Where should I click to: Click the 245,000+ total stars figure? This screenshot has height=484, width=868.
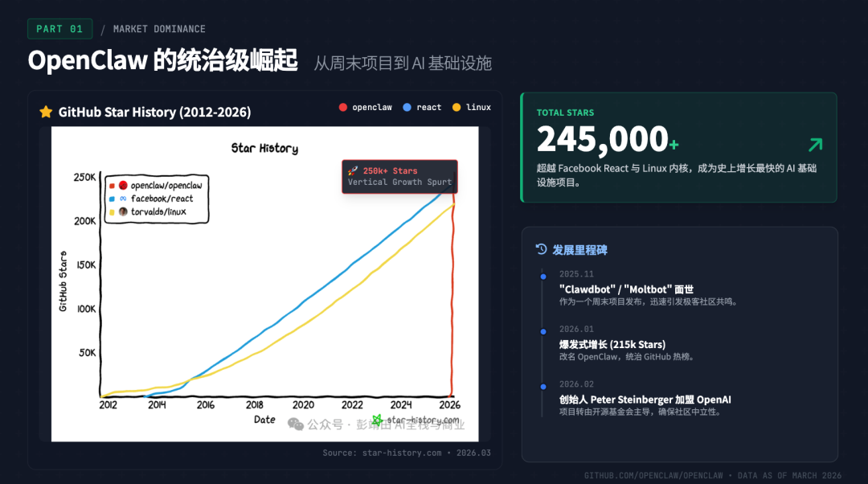pyautogui.click(x=608, y=138)
